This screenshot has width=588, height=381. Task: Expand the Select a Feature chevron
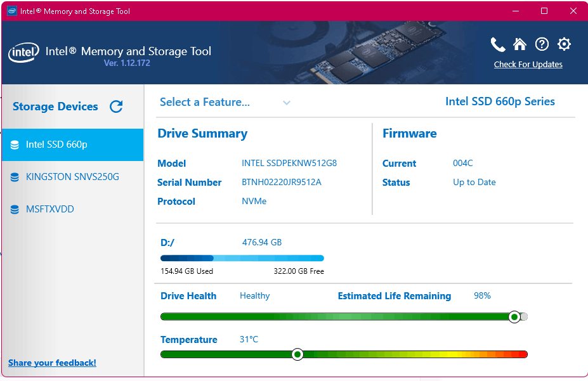tap(287, 103)
